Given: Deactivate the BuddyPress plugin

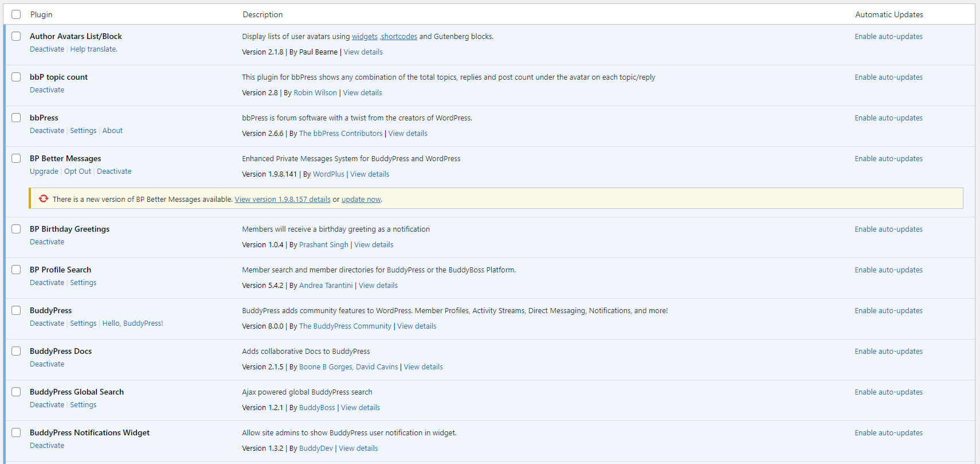Looking at the screenshot, I should 47,323.
